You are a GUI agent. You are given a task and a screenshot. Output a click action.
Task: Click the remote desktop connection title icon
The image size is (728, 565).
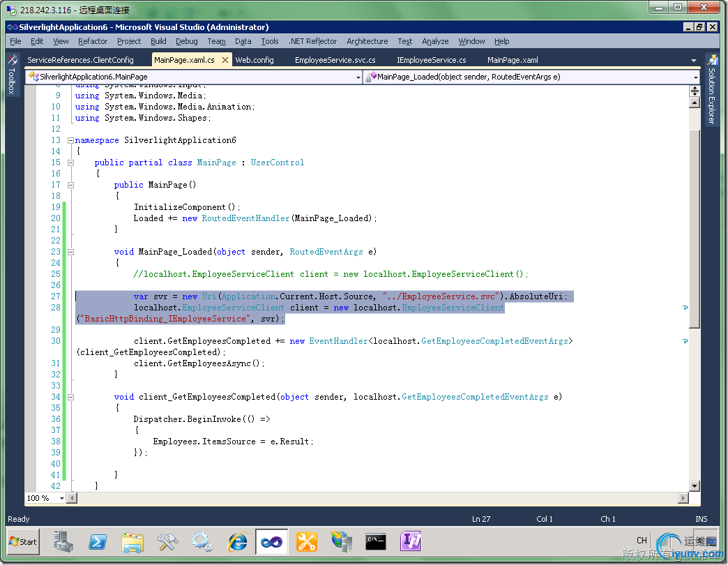tap(12, 10)
